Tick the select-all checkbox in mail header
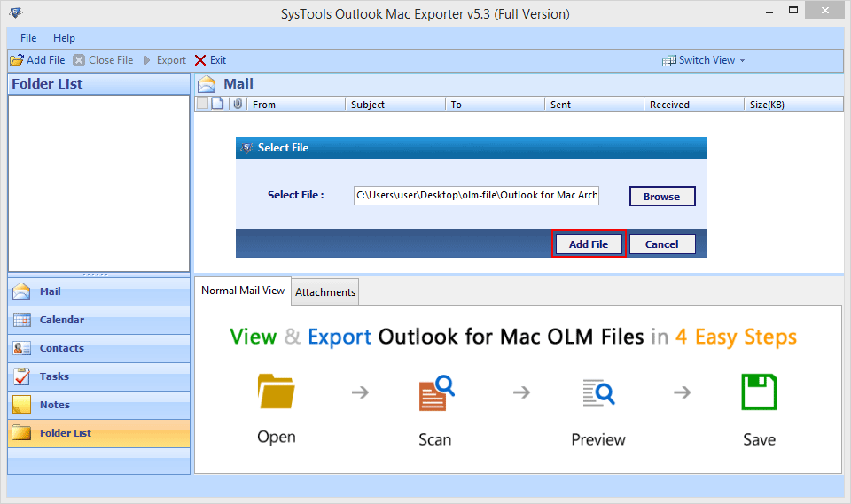 click(x=203, y=105)
